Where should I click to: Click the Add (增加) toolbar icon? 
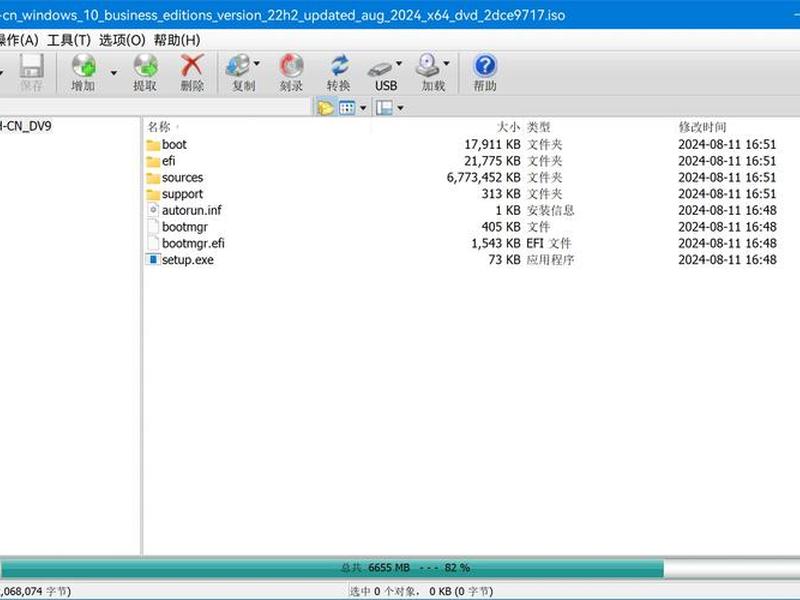tap(83, 66)
